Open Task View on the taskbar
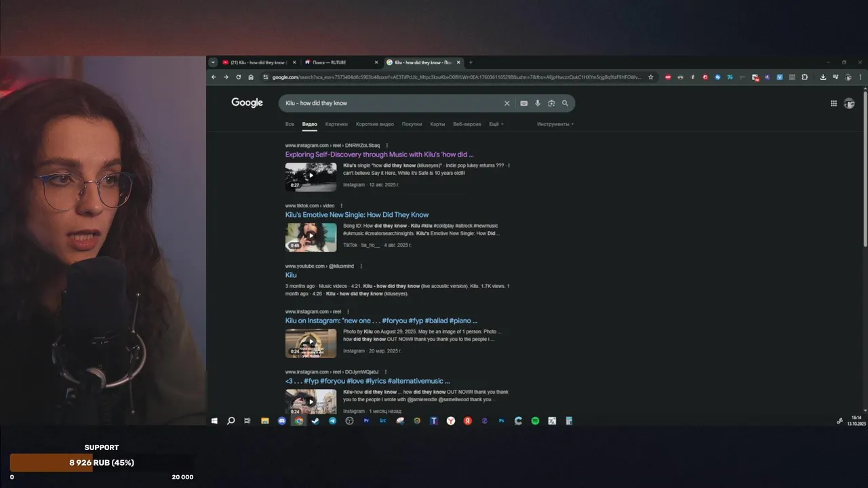Image resolution: width=868 pixels, height=488 pixels. 248,421
